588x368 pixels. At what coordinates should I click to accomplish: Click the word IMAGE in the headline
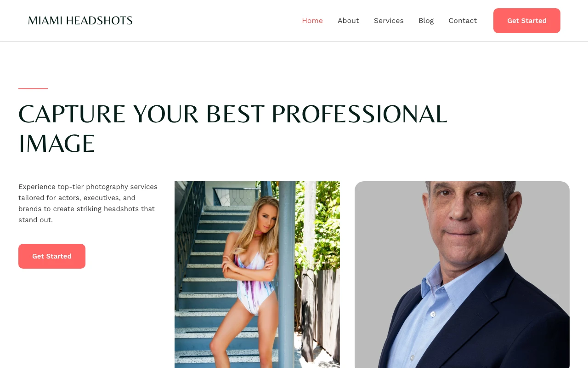click(x=57, y=144)
